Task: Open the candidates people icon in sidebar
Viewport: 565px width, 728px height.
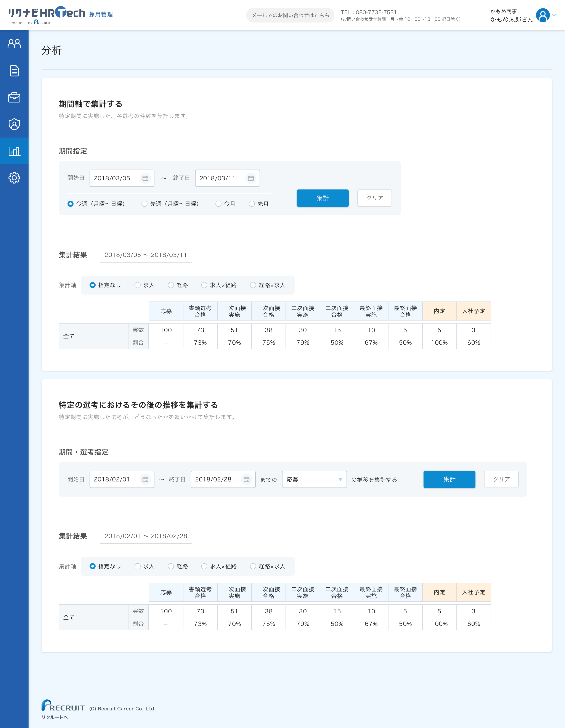Action: point(14,44)
